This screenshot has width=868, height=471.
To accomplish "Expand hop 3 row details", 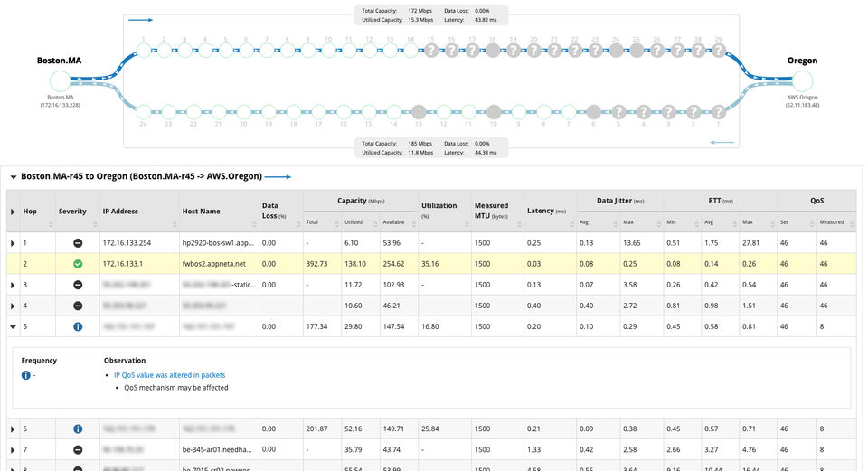I will [x=13, y=285].
